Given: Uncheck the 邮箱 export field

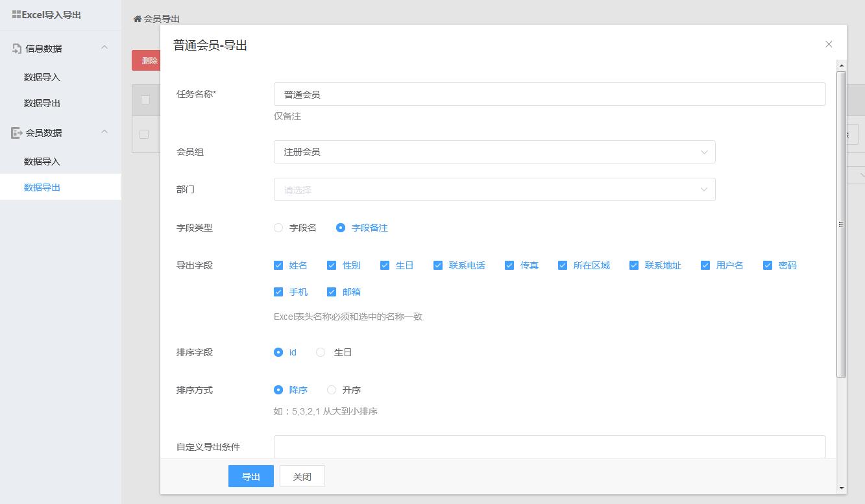Looking at the screenshot, I should coord(332,292).
